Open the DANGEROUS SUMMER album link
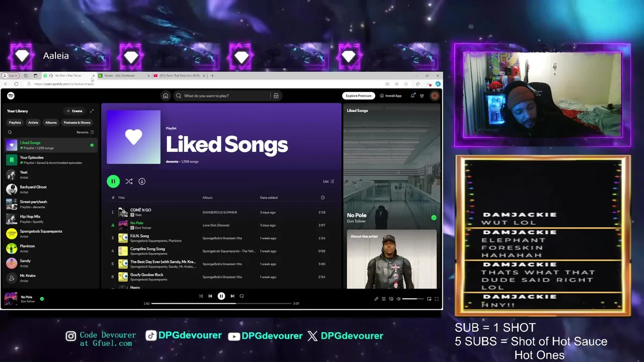This screenshot has width=644, height=362. point(219,212)
